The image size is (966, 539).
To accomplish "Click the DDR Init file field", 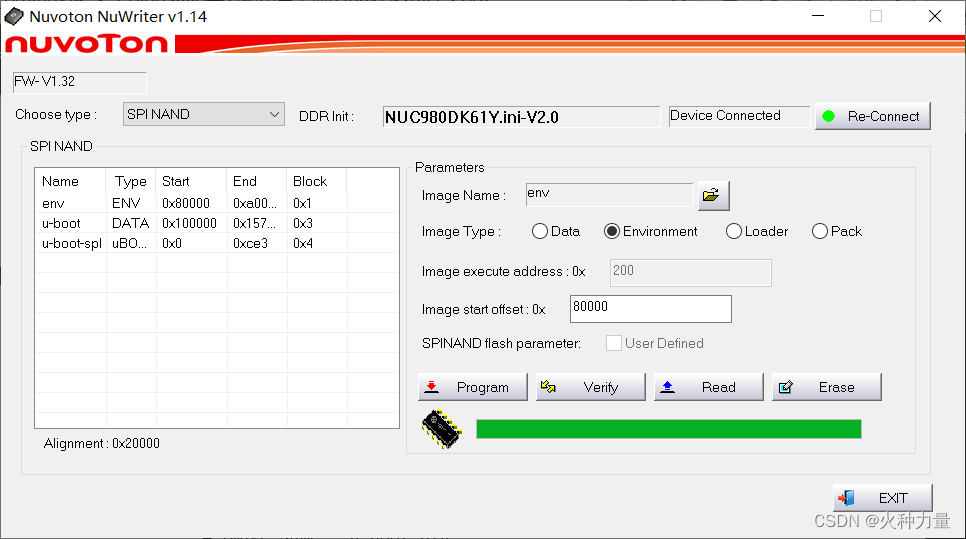I will pyautogui.click(x=521, y=116).
